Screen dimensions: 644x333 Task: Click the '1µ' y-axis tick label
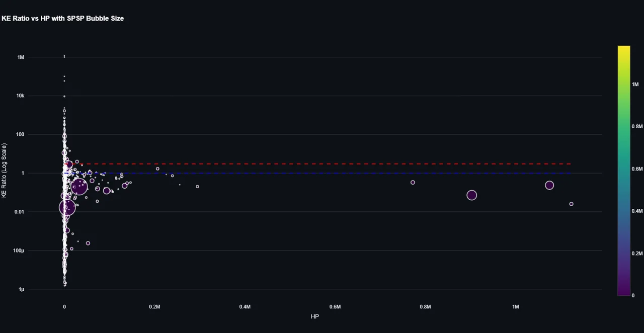pos(22,289)
